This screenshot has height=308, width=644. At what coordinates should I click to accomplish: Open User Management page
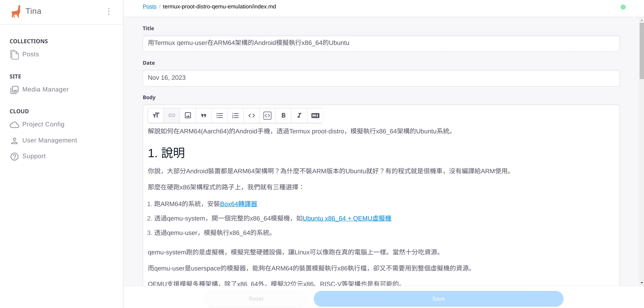pos(49,140)
